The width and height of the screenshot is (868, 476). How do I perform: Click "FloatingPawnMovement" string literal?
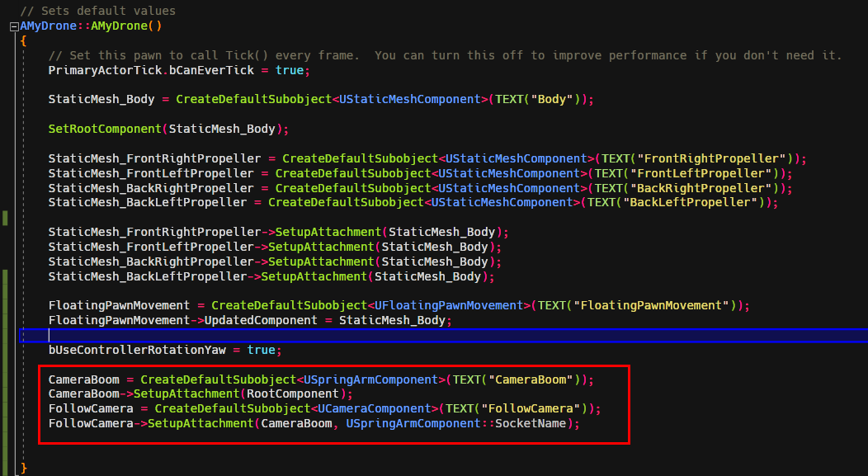[x=651, y=305]
